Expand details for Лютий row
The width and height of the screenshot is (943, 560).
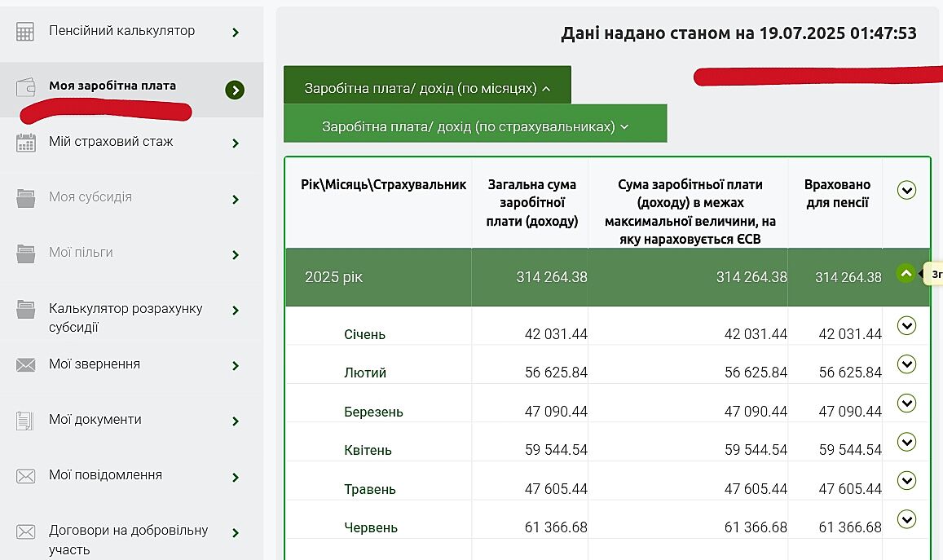point(906,364)
